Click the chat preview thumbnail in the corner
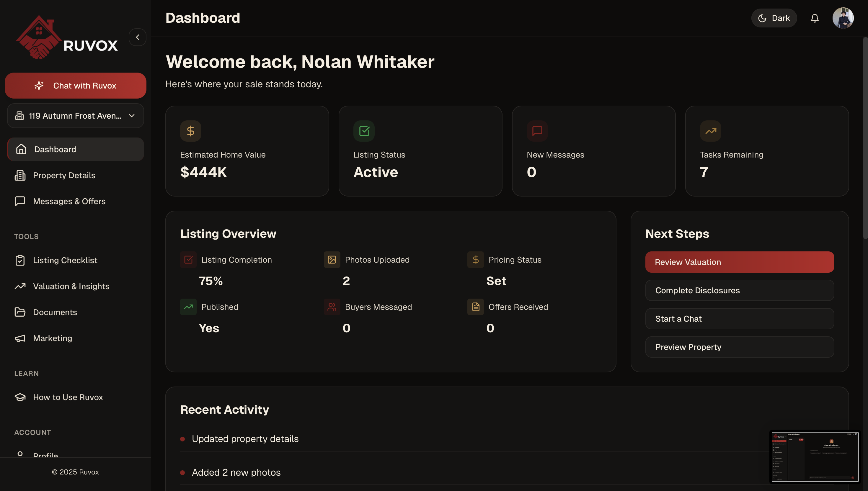This screenshot has height=491, width=868. (x=814, y=456)
